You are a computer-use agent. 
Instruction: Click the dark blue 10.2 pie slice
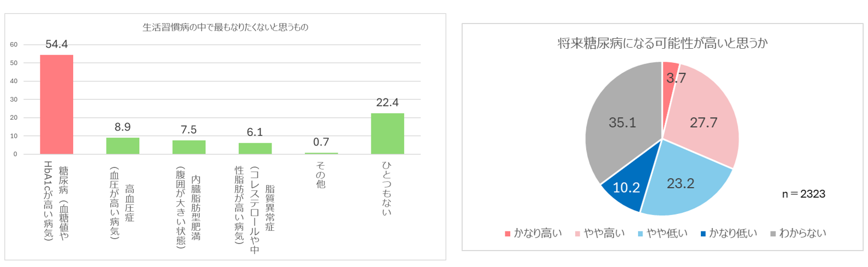(x=626, y=188)
